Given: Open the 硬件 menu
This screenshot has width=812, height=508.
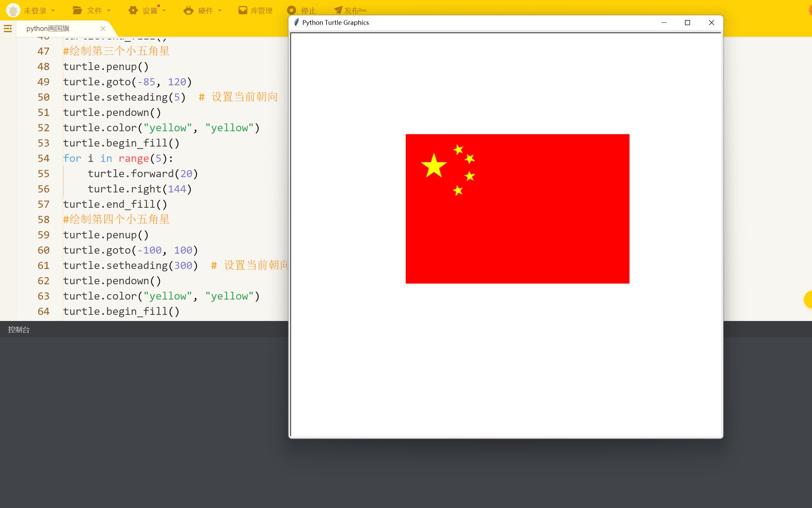Looking at the screenshot, I should pos(206,11).
